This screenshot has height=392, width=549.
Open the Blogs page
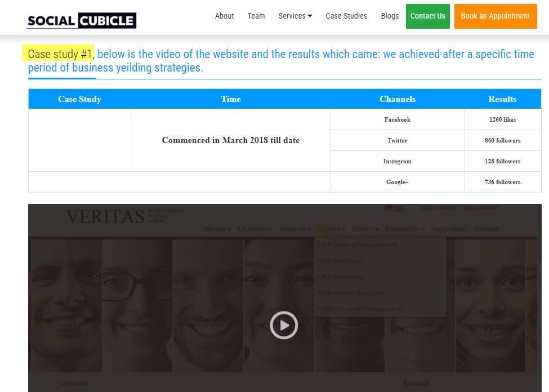coord(390,16)
